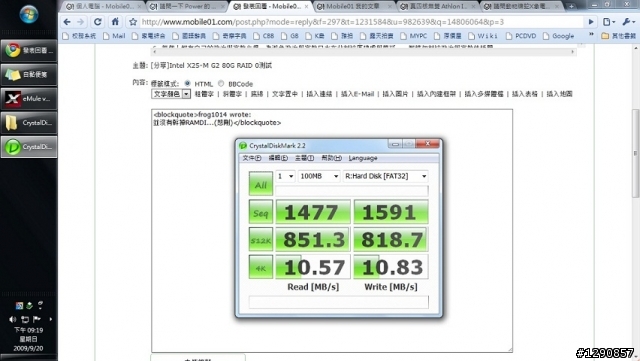Click the volume speaker tray icon
This screenshot has width=640, height=361.
[x=13, y=319]
